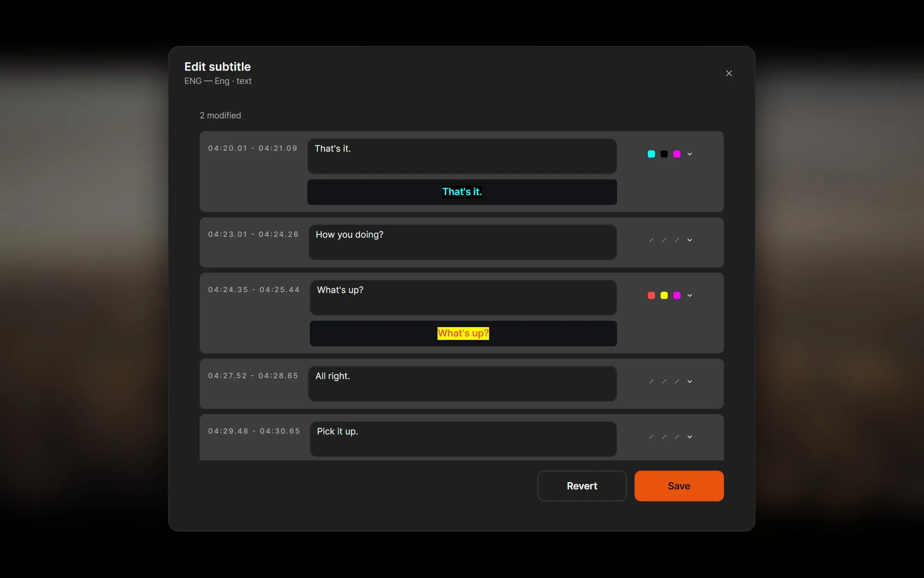Select timestamp 04:24.35 - 04:25.44

point(254,290)
